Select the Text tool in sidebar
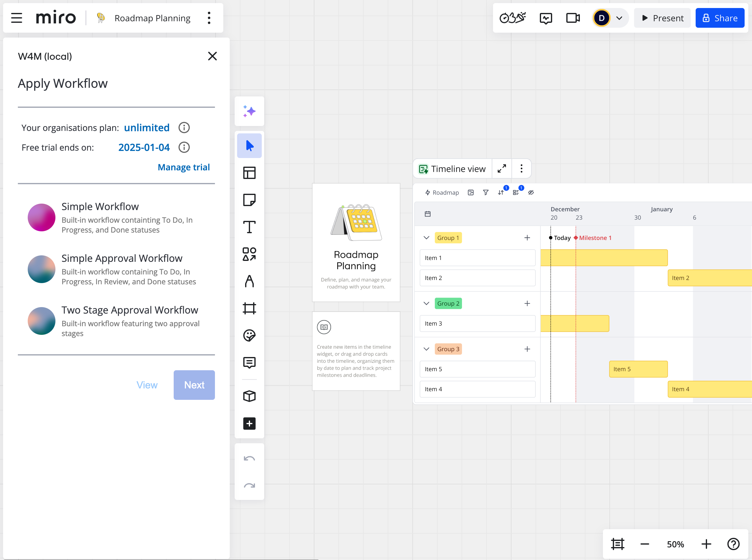Image resolution: width=752 pixels, height=560 pixels. coord(249,227)
